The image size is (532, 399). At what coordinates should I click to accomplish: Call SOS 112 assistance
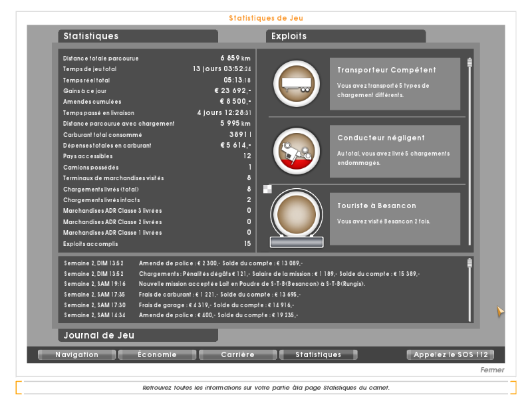[450, 354]
